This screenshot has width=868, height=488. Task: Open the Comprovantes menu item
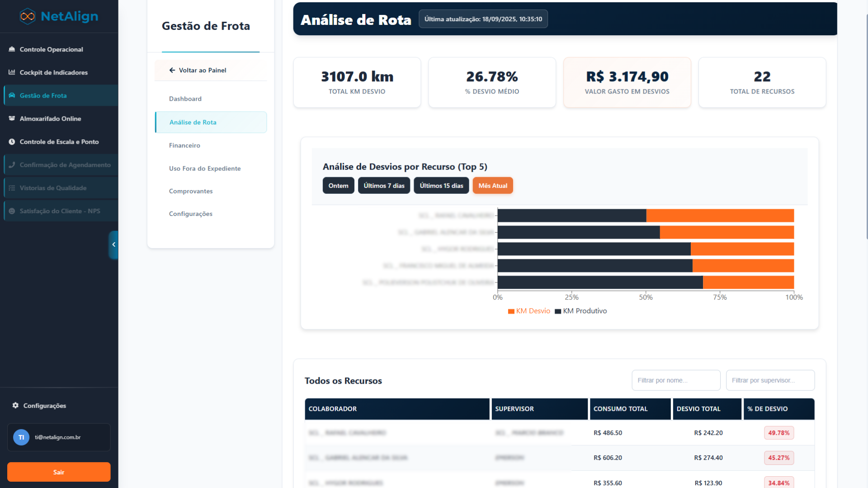pyautogui.click(x=191, y=191)
